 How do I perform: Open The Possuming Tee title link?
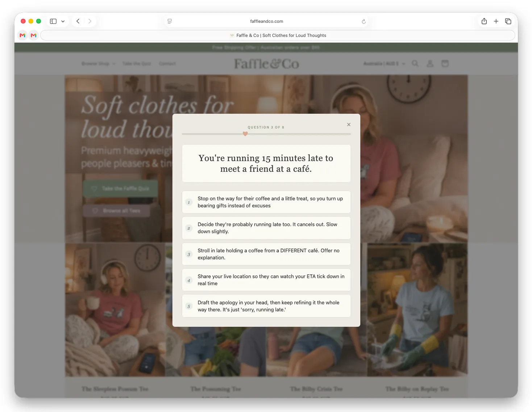pos(216,389)
